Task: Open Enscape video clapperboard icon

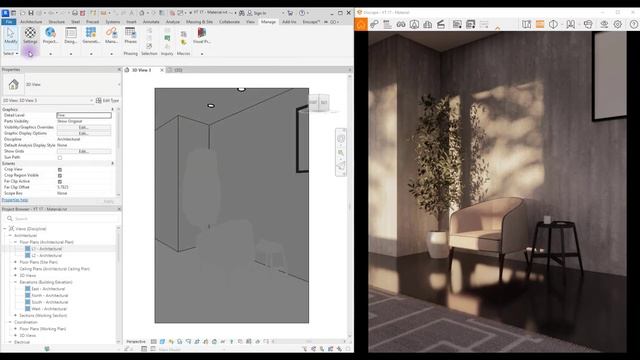Action: point(441,24)
